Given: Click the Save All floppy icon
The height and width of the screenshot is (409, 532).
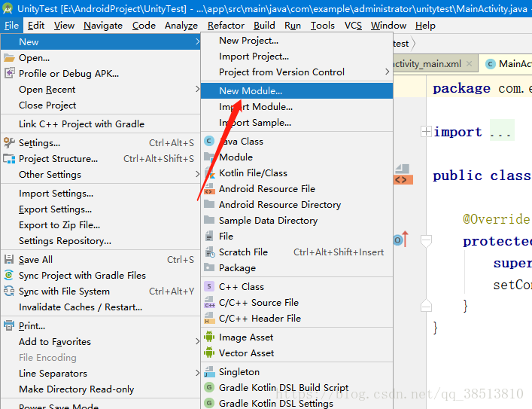Looking at the screenshot, I should 9,260.
